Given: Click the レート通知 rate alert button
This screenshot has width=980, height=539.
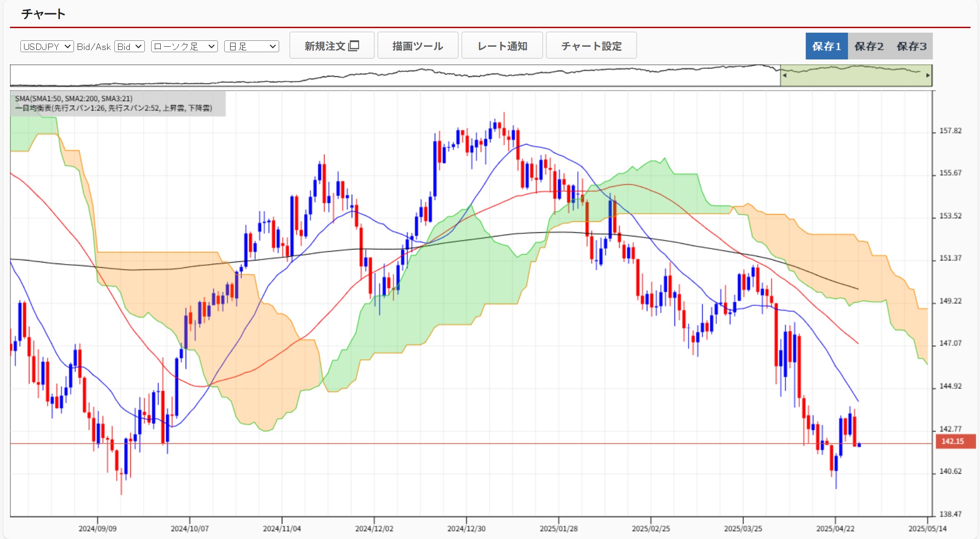Looking at the screenshot, I should point(502,45).
